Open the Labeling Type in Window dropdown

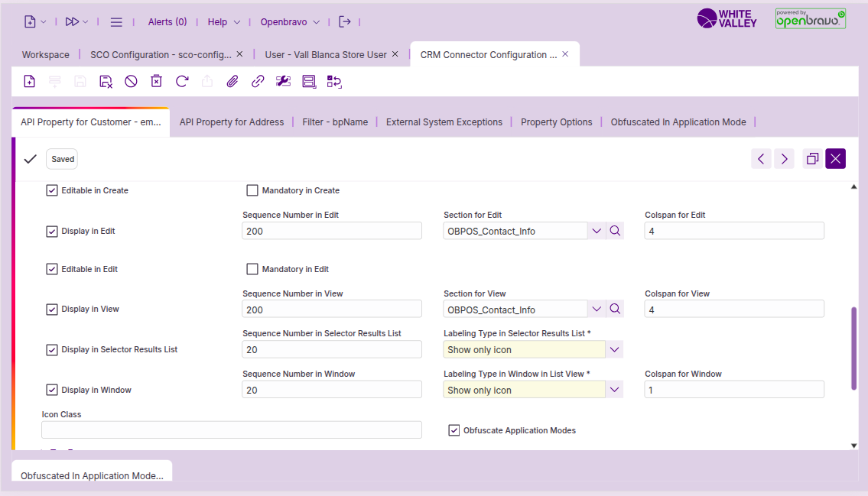(615, 390)
